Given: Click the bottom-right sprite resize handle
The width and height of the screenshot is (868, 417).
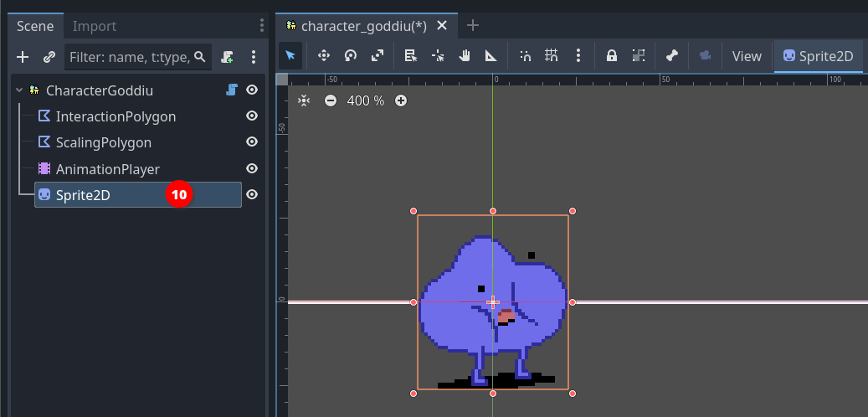Looking at the screenshot, I should coord(573,394).
